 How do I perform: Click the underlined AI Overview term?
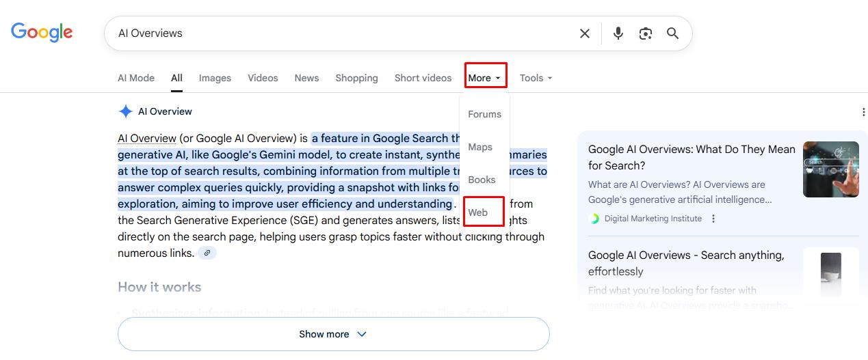(x=146, y=138)
